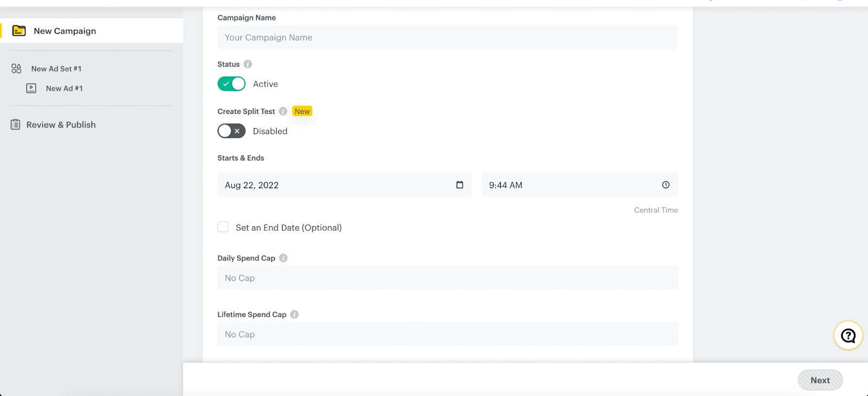The width and height of the screenshot is (868, 396).
Task: Go to Review & Publish step
Action: (x=61, y=125)
